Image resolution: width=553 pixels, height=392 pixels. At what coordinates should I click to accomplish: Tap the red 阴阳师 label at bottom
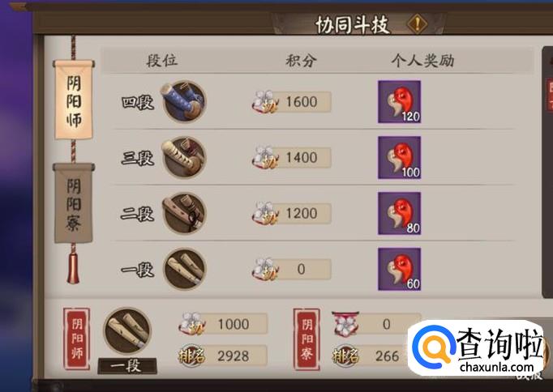coord(76,339)
